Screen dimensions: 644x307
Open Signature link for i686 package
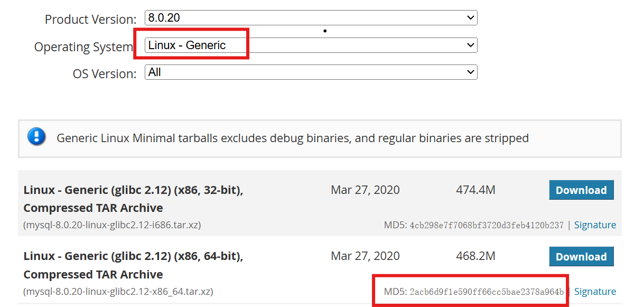coord(595,225)
